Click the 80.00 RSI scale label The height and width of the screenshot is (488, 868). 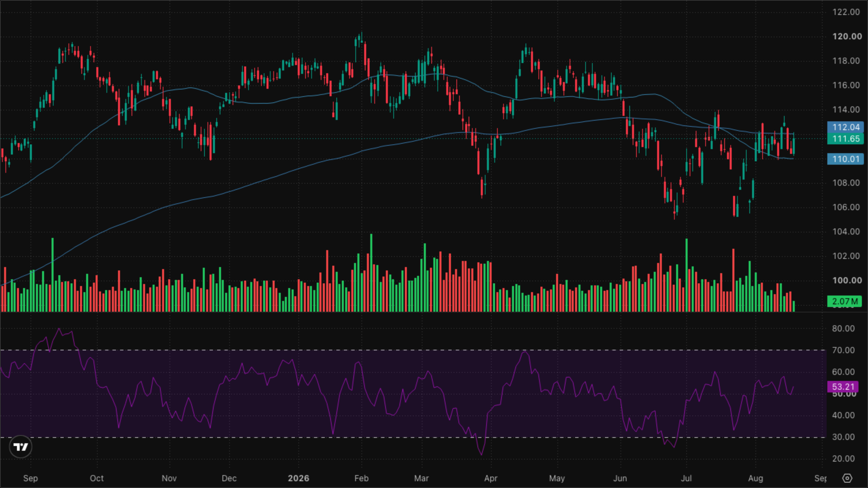843,329
